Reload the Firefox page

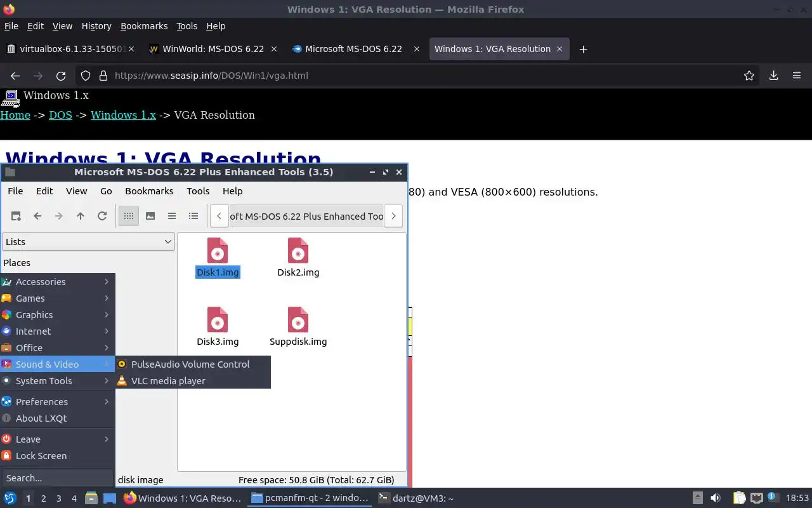click(61, 76)
